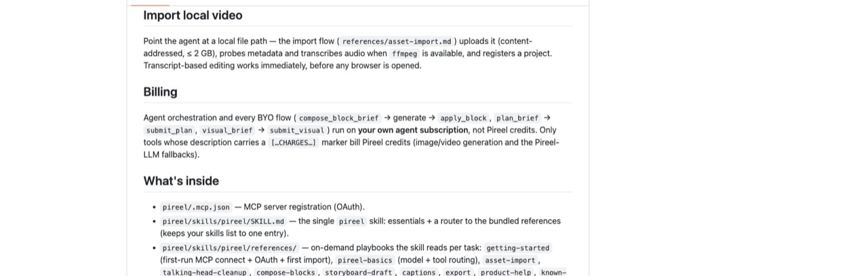The image size is (868, 276).
Task: Click the submit_visual code label
Action: coord(297,130)
